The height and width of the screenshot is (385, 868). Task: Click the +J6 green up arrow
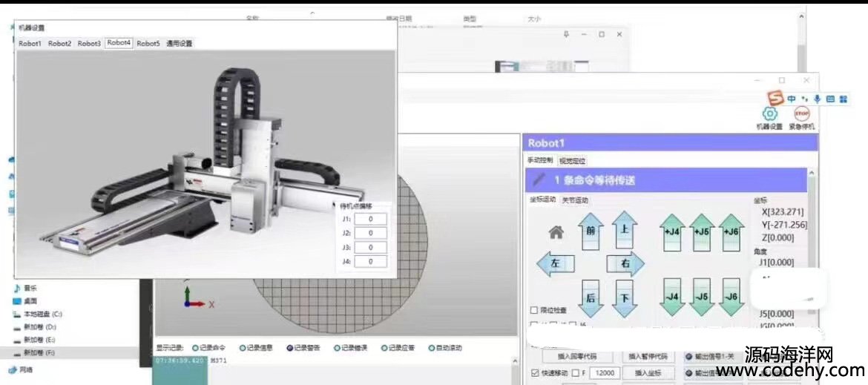click(x=731, y=232)
